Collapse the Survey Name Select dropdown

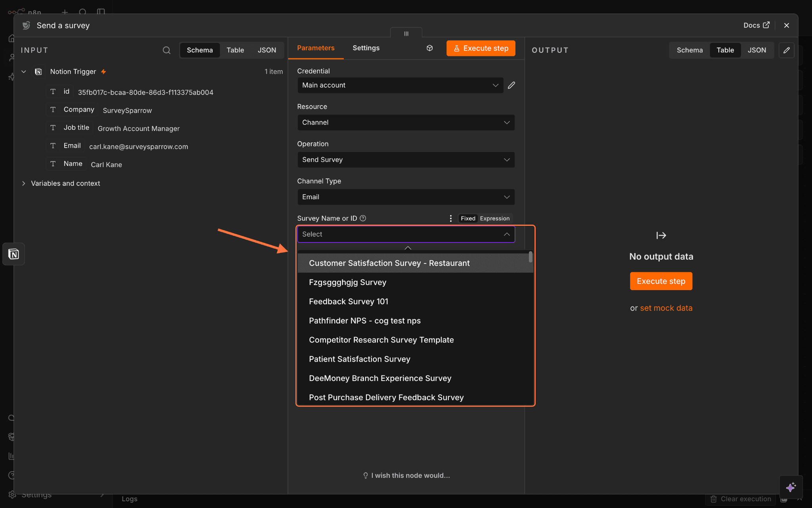pos(507,235)
